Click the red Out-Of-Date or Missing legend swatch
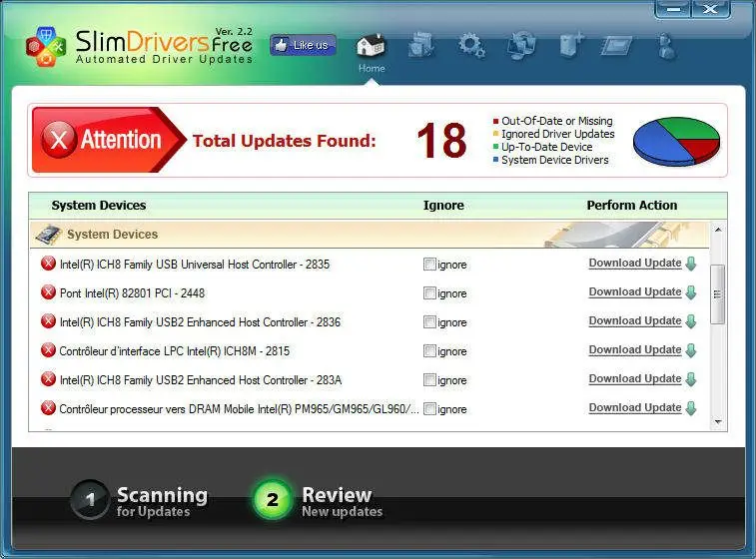The height and width of the screenshot is (559, 756). tap(495, 121)
